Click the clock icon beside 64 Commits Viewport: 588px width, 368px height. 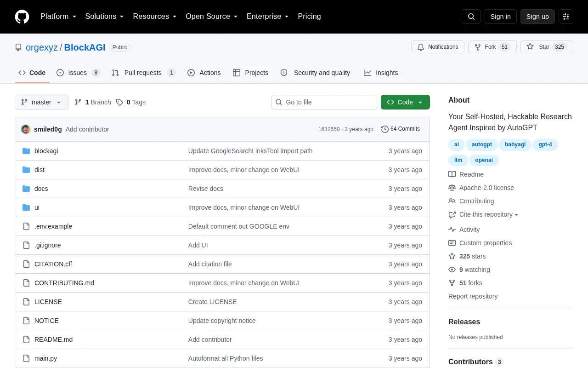click(x=385, y=129)
